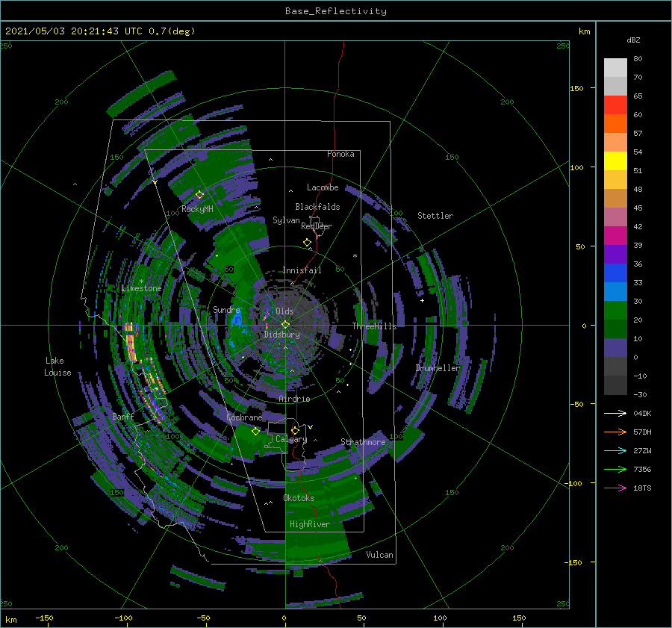Click the Sylvan label
This screenshot has width=672, height=628.
286,220
